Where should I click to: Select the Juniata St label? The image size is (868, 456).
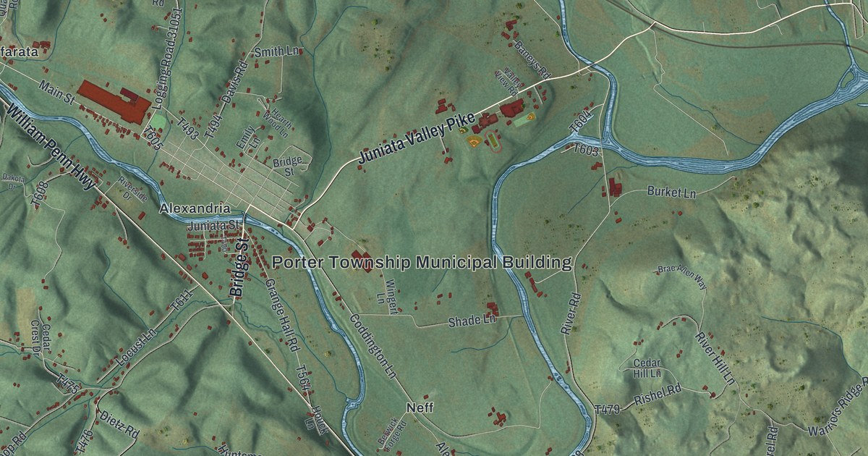212,227
